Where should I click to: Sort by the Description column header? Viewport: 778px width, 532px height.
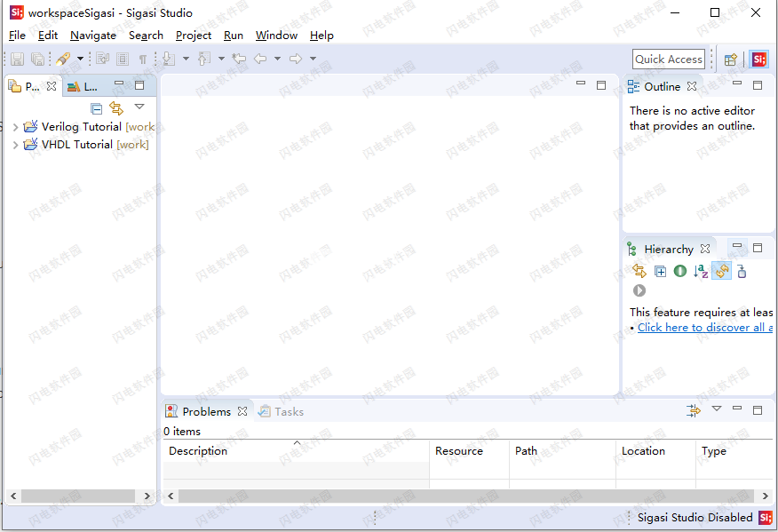pos(297,451)
